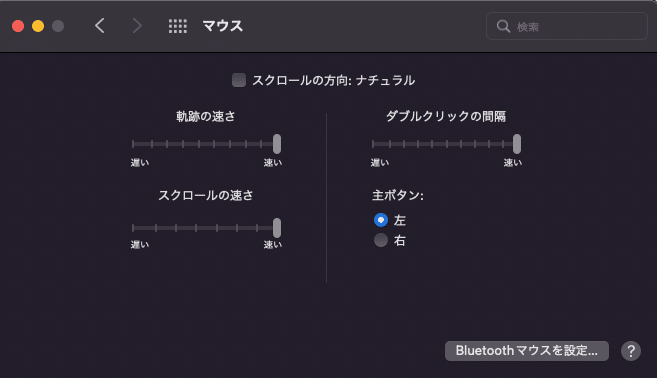
Task: Enable スクロールの方向: ナチュラル checkbox
Action: [239, 80]
